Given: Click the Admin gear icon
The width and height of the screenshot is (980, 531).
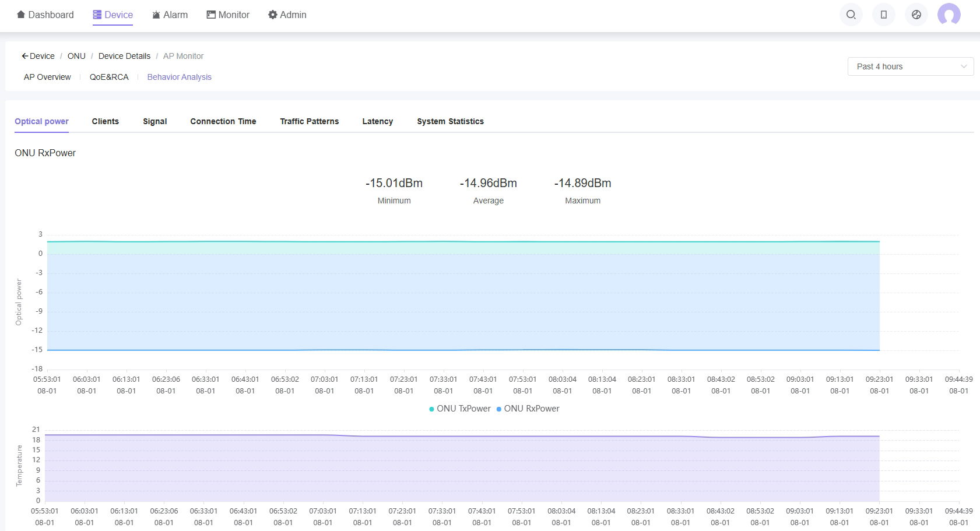Looking at the screenshot, I should (272, 15).
